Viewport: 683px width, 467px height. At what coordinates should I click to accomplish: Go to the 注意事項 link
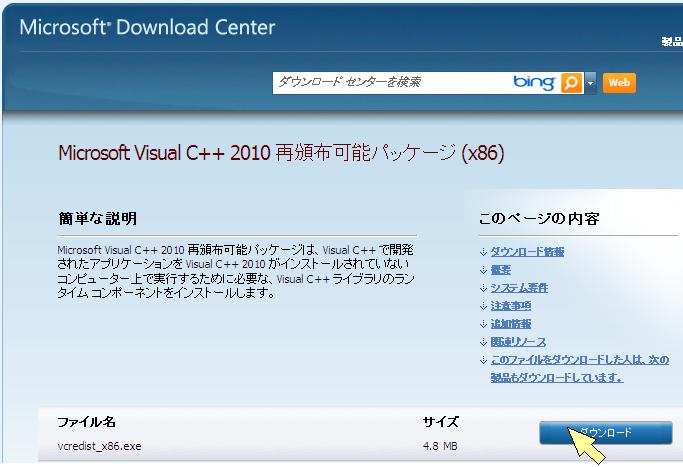click(x=511, y=306)
